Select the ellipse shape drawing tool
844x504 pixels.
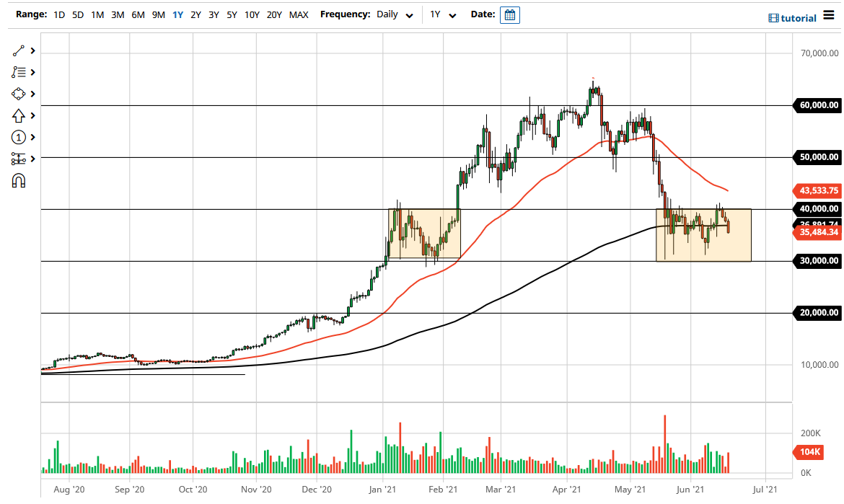tap(18, 94)
